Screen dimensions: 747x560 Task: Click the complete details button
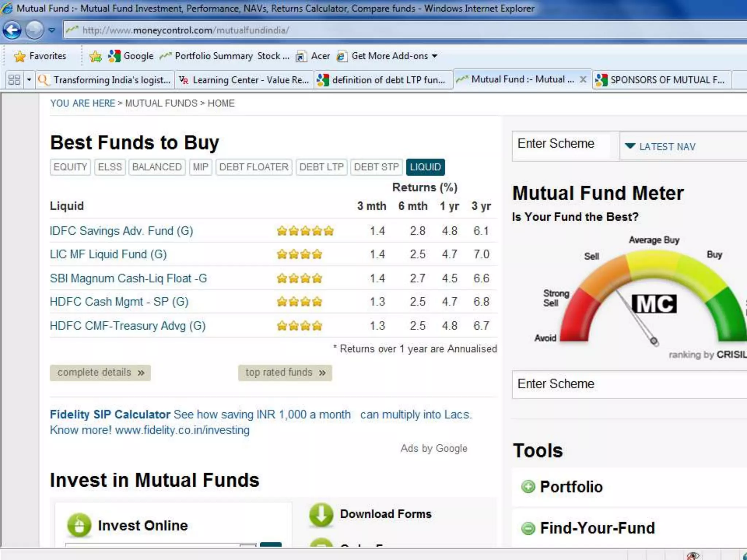[x=100, y=373]
